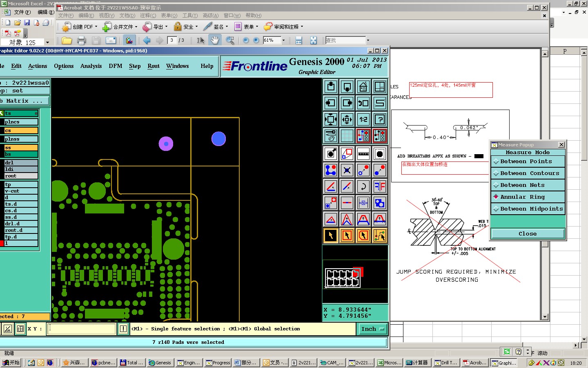Screen dimensions: 588x368
Task: Open the Edit menu in Graphic Editor
Action: (16, 66)
